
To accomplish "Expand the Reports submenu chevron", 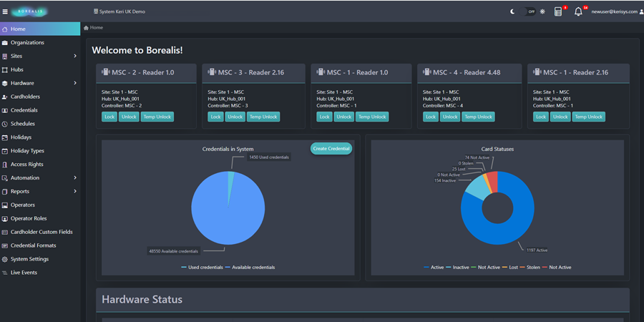I will pos(75,191).
